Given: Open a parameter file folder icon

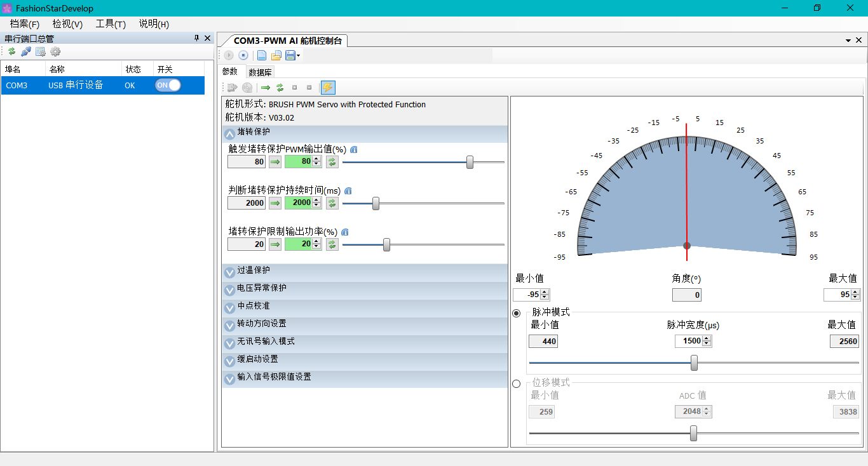Looking at the screenshot, I should pos(276,55).
